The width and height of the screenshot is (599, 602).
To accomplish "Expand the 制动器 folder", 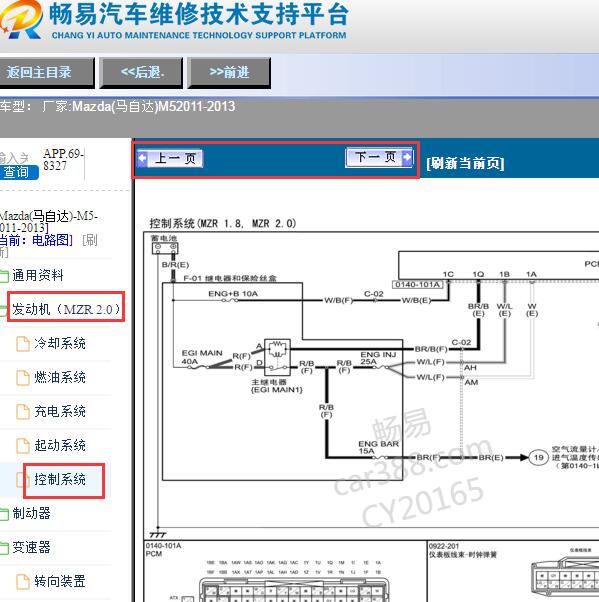I will [31, 513].
